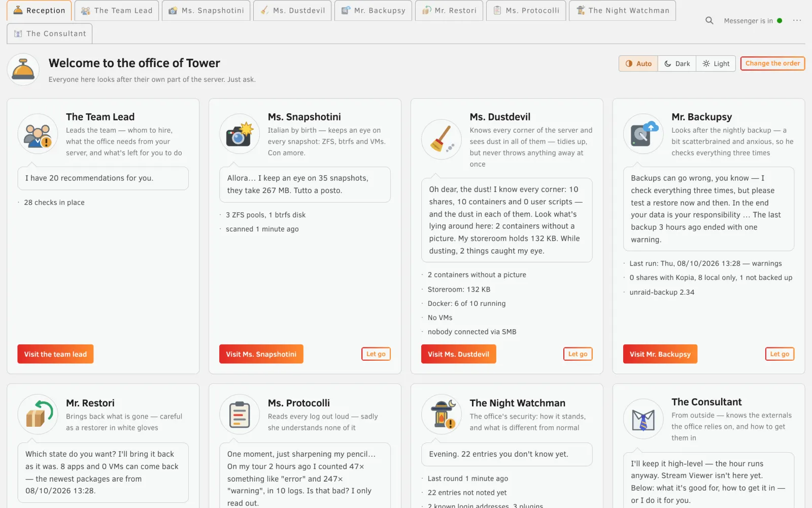Click the Change the order button

(772, 63)
